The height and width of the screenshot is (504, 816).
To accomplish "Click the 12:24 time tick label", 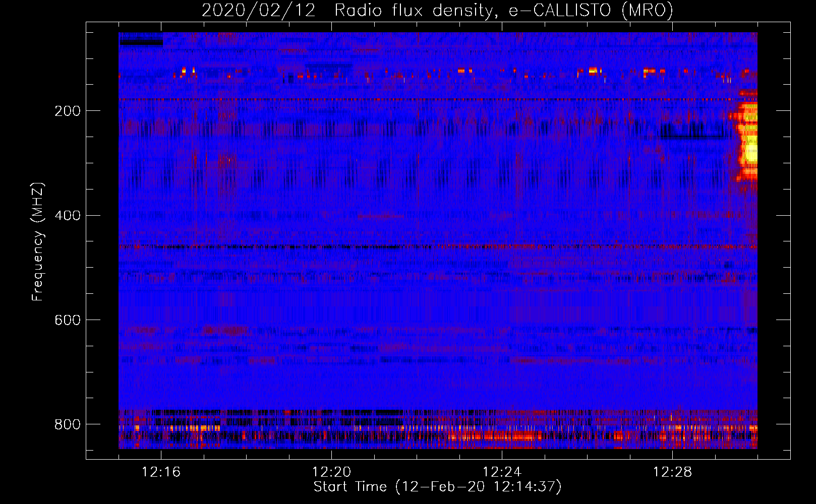I will tap(502, 472).
